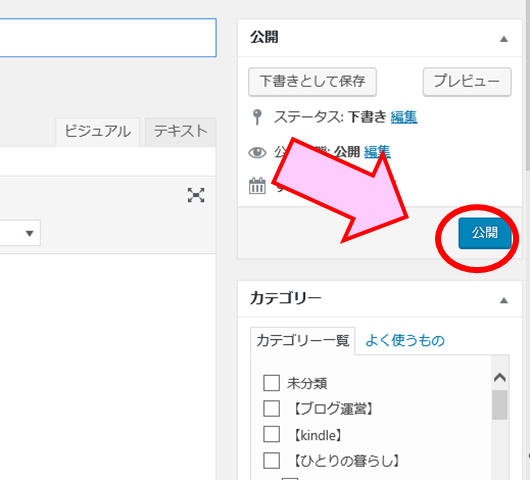The width and height of the screenshot is (530, 480).
Task: Check the 【kindle】 category checkbox
Action: pos(271,434)
